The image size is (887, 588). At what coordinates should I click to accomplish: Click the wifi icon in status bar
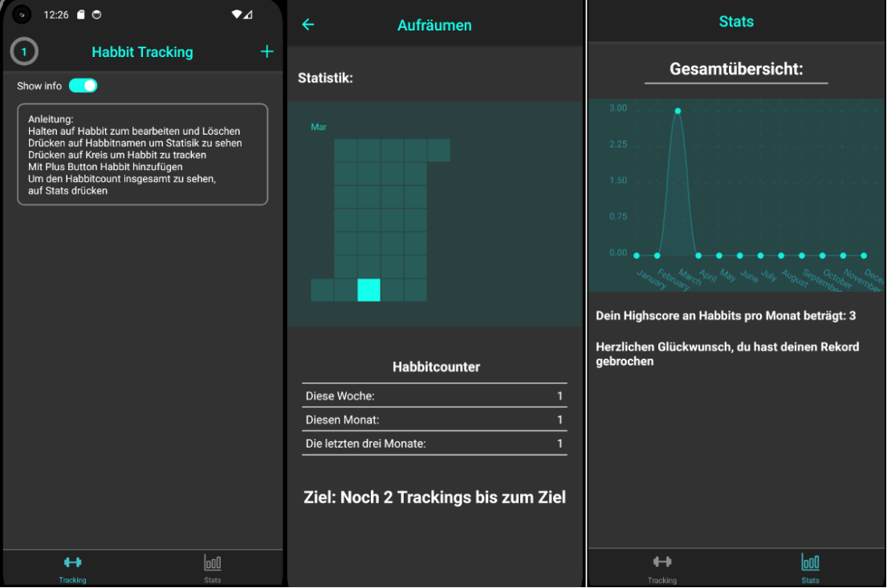click(x=237, y=14)
